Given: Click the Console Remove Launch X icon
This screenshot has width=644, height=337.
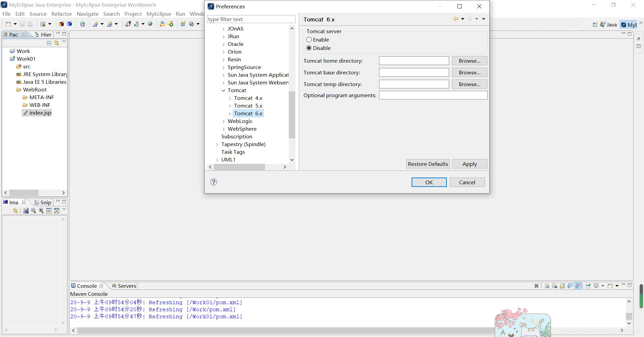Looking at the screenshot, I should [x=536, y=286].
